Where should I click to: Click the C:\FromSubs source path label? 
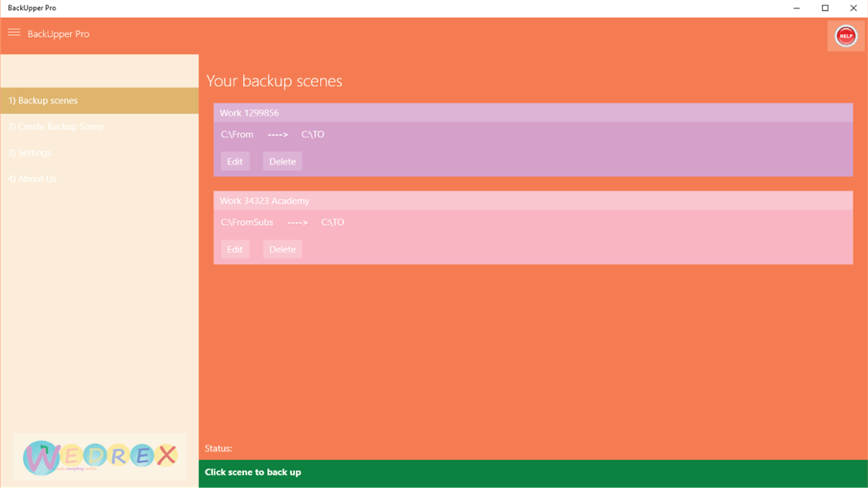[x=247, y=222]
